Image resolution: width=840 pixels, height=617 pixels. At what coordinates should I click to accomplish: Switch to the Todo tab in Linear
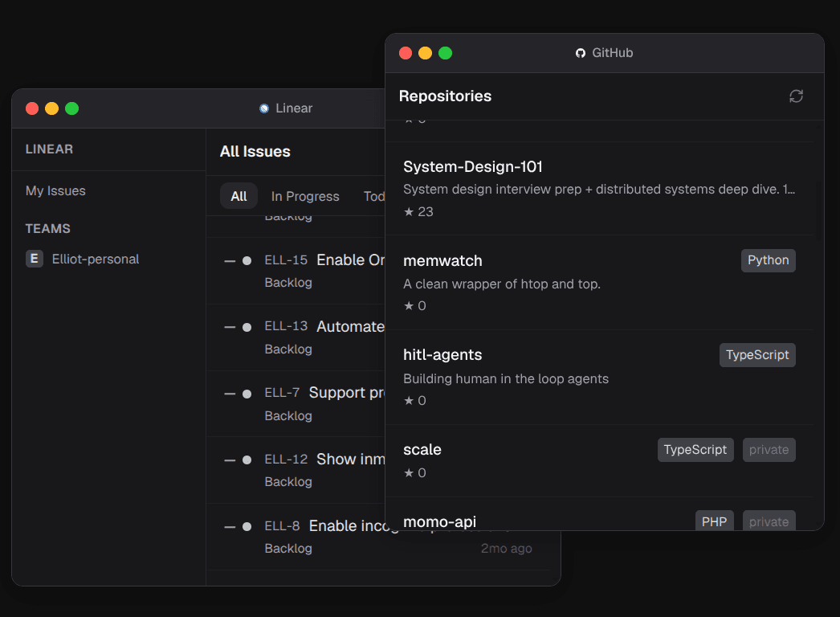click(x=374, y=196)
